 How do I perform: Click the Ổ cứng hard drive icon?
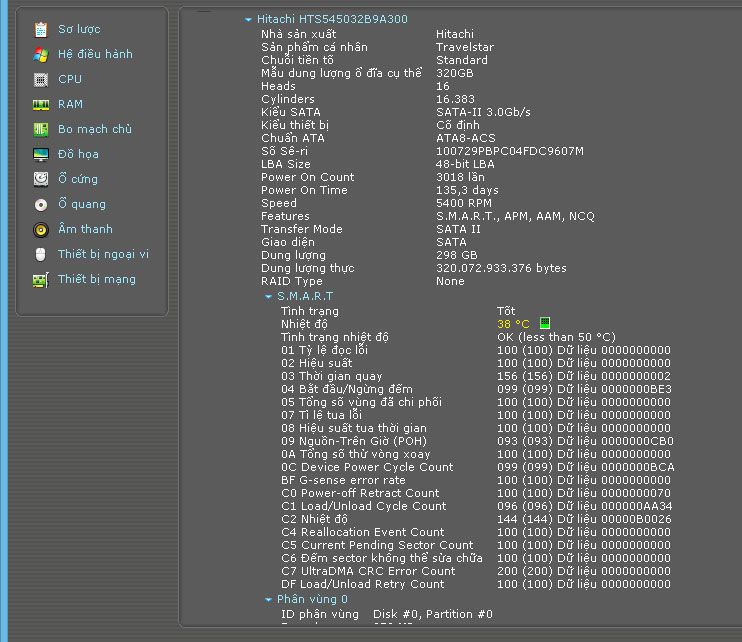click(40, 179)
